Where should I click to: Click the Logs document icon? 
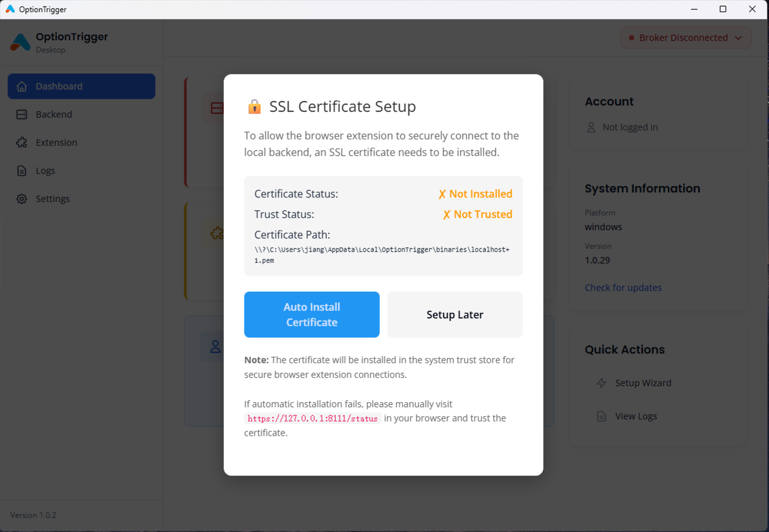pos(22,171)
